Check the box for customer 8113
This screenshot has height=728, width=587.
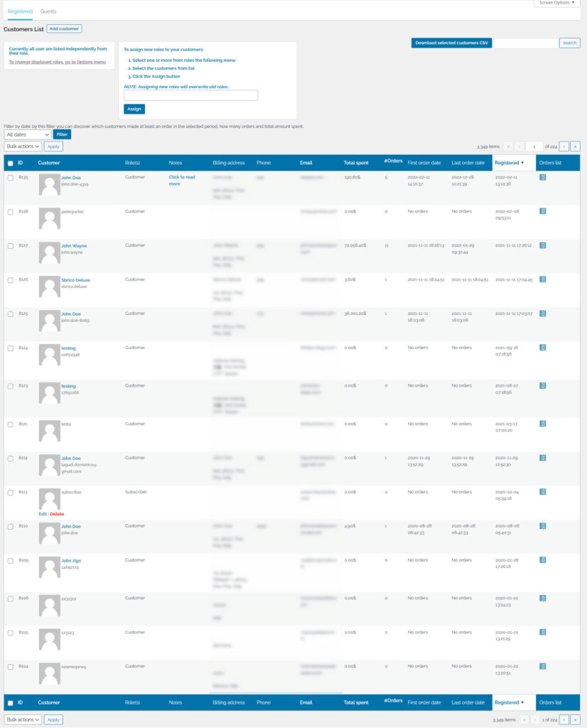point(10,493)
